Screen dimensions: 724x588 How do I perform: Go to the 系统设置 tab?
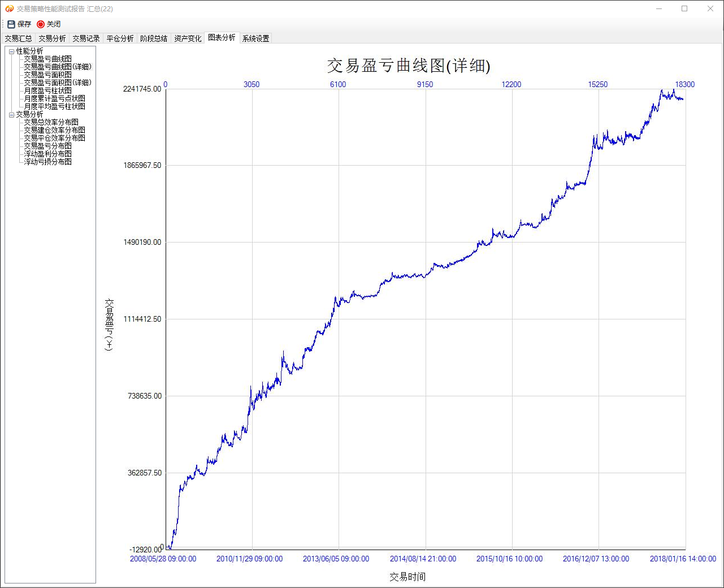point(255,38)
